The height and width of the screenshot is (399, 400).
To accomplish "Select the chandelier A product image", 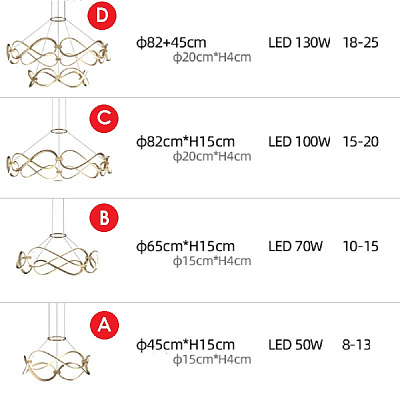I will click(56, 344).
